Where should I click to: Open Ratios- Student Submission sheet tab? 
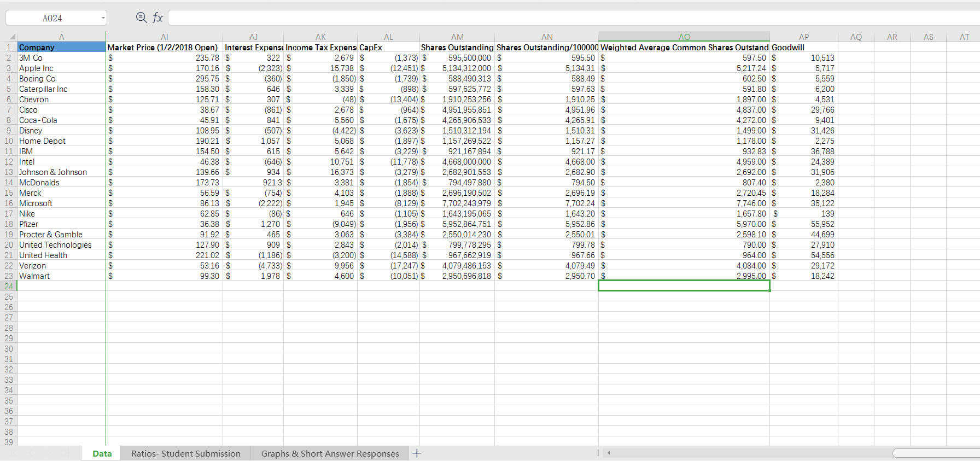click(x=186, y=453)
